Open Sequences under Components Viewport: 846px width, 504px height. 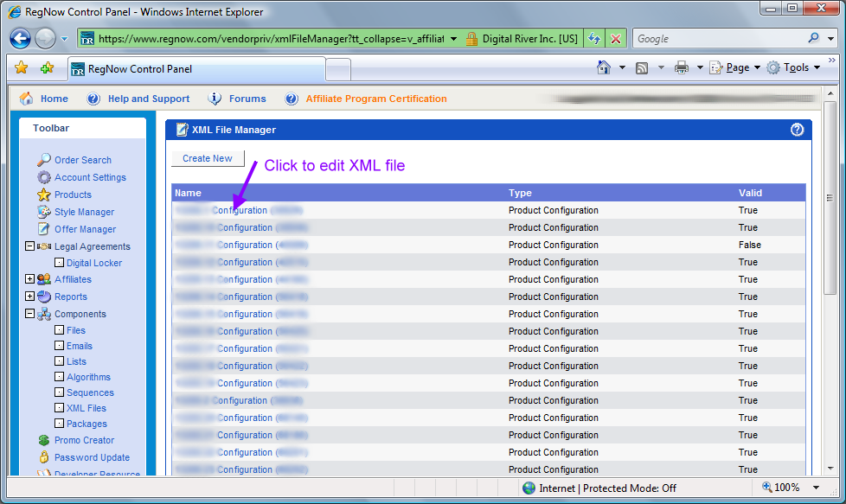tap(90, 393)
